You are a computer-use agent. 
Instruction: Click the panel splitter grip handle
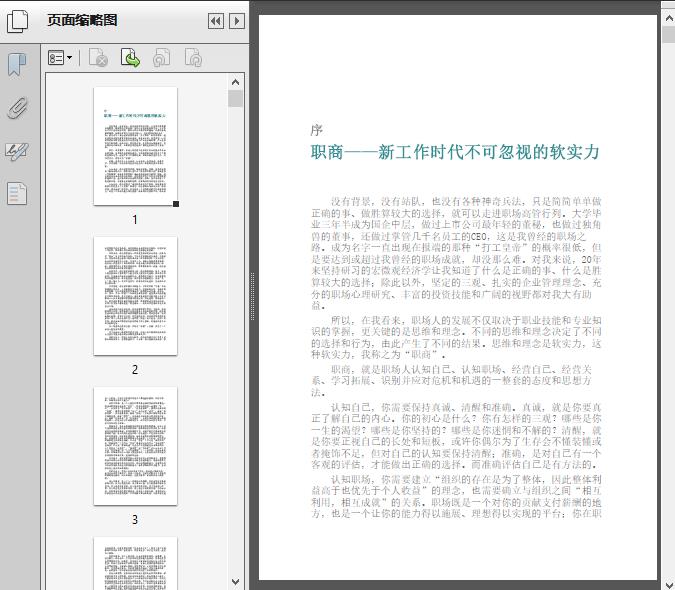[x=253, y=297]
